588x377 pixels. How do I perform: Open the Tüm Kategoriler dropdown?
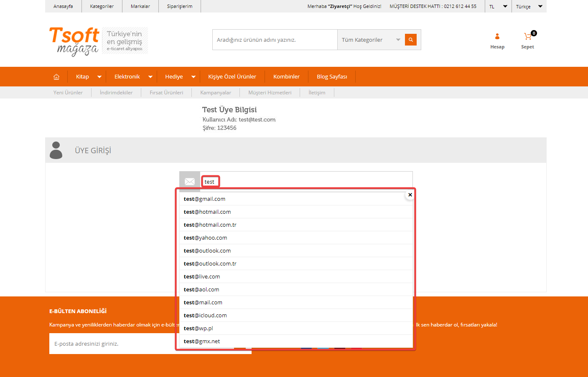[371, 40]
